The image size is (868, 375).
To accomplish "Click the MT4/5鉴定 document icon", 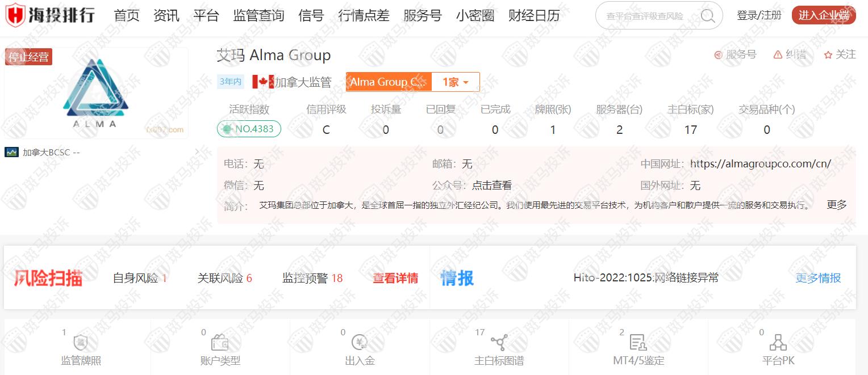I will coord(638,343).
